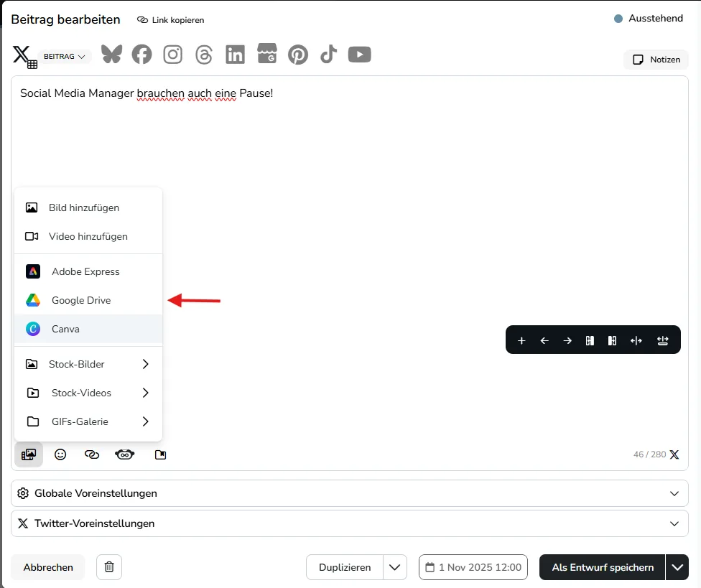Expand the Twitter-Voreinstellungen section
Screen dimensions: 701x588
[x=350, y=523]
